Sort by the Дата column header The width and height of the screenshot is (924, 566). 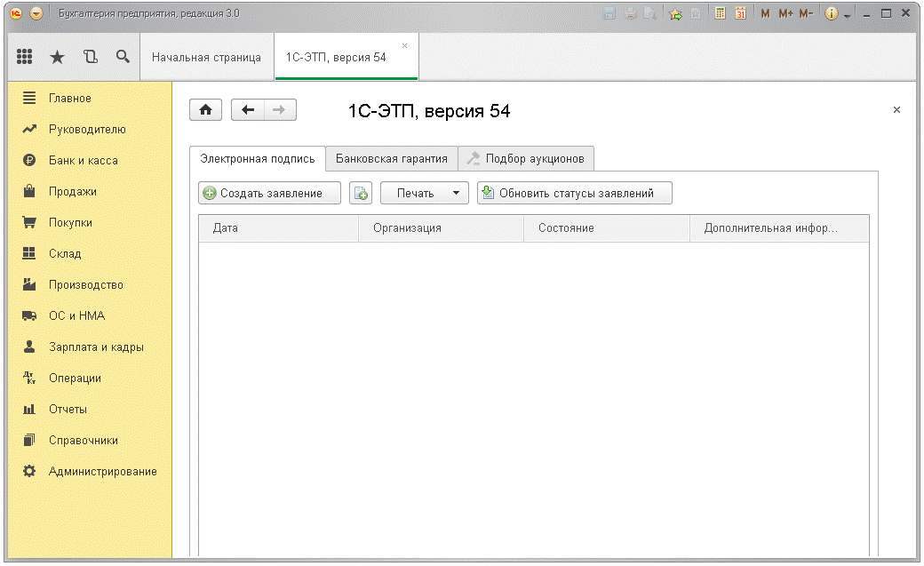click(279, 228)
